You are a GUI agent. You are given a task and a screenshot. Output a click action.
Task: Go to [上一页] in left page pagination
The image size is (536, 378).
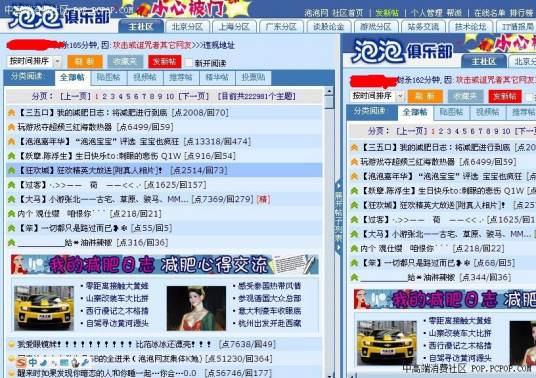click(75, 96)
